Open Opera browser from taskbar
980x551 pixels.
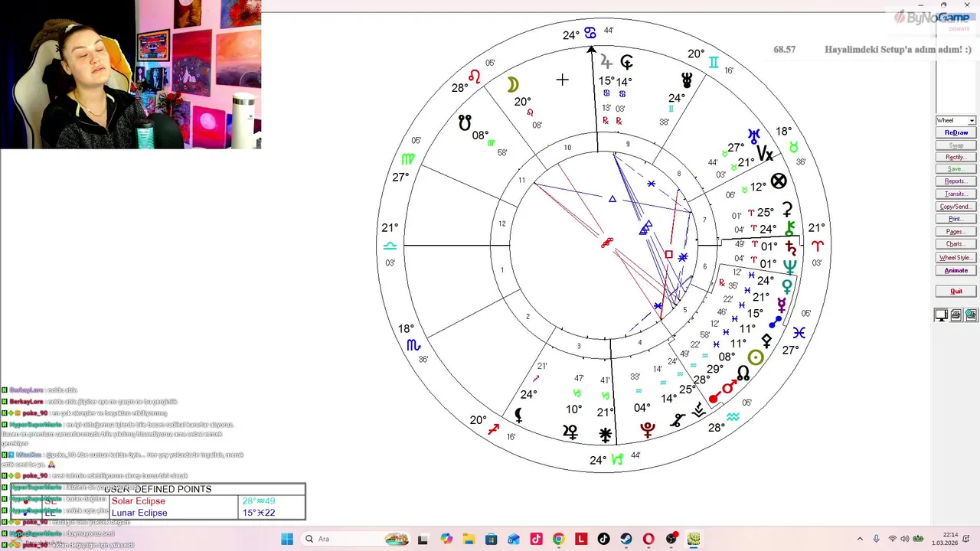648,539
